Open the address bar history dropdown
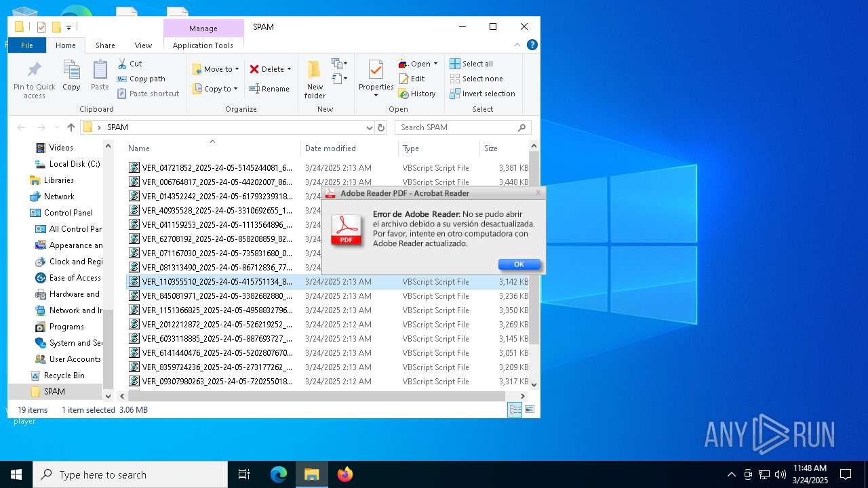The width and height of the screenshot is (868, 488). coord(370,127)
